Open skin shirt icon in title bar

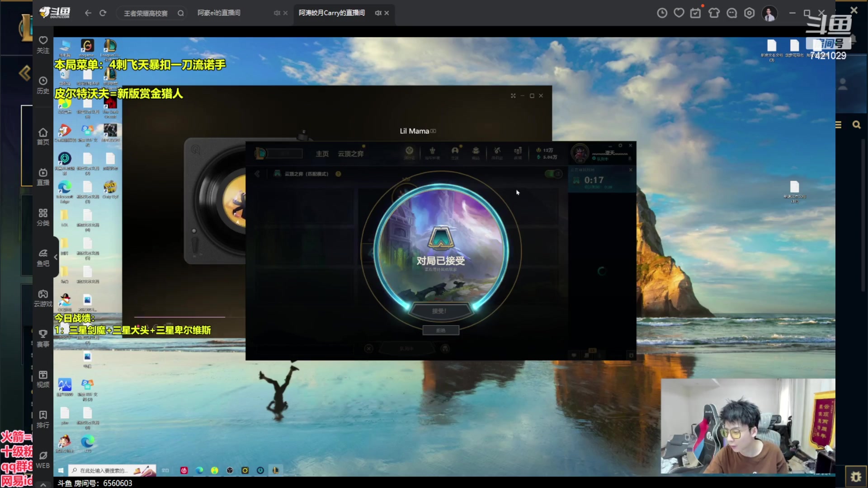point(714,13)
